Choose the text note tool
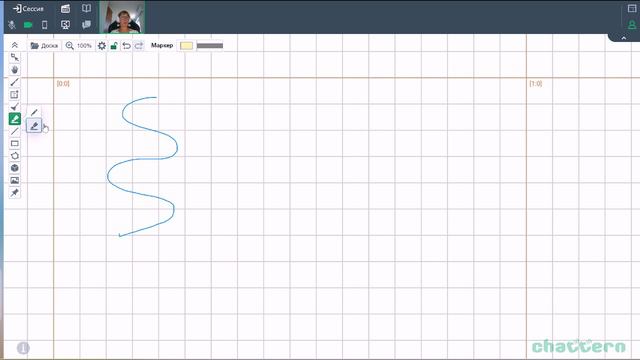The height and width of the screenshot is (360, 640). click(x=15, y=94)
